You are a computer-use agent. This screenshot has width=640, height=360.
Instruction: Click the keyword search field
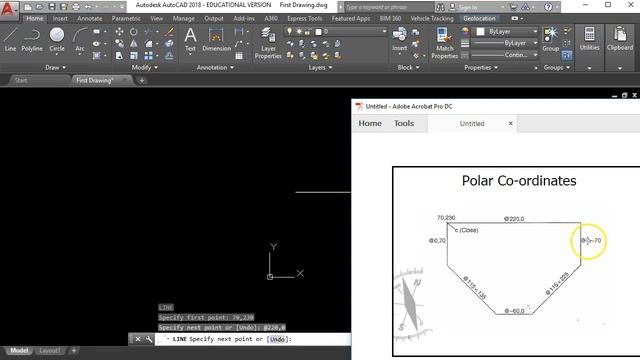click(x=389, y=7)
